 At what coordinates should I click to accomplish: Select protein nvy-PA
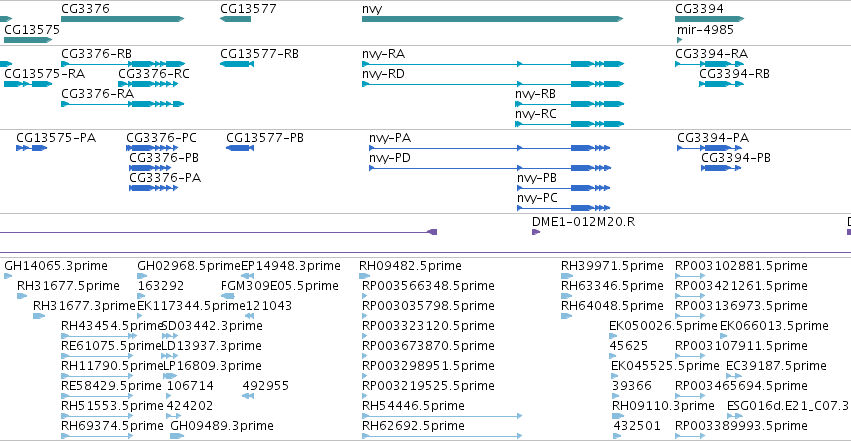pyautogui.click(x=490, y=148)
